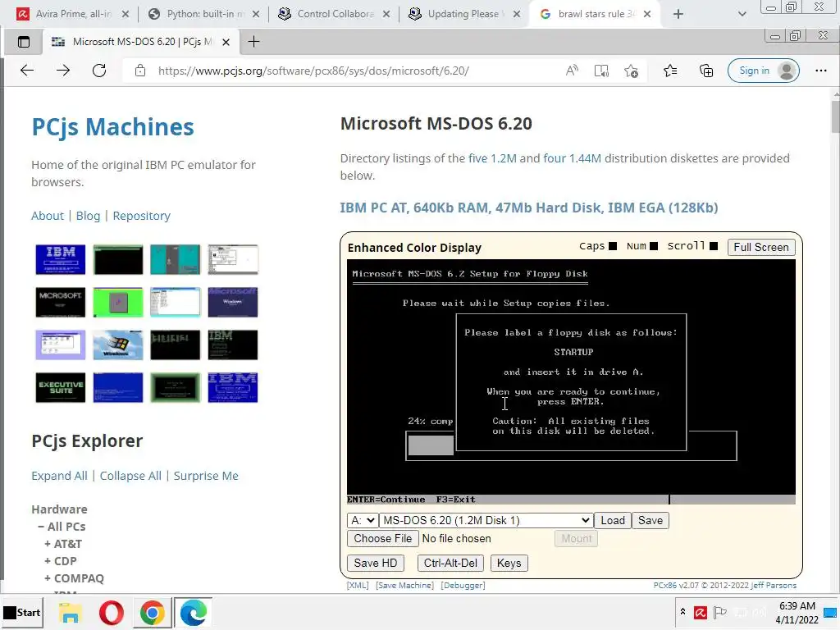Image resolution: width=840 pixels, height=630 pixels.
Task: Open the green screen machine thumbnail
Action: coord(118,302)
